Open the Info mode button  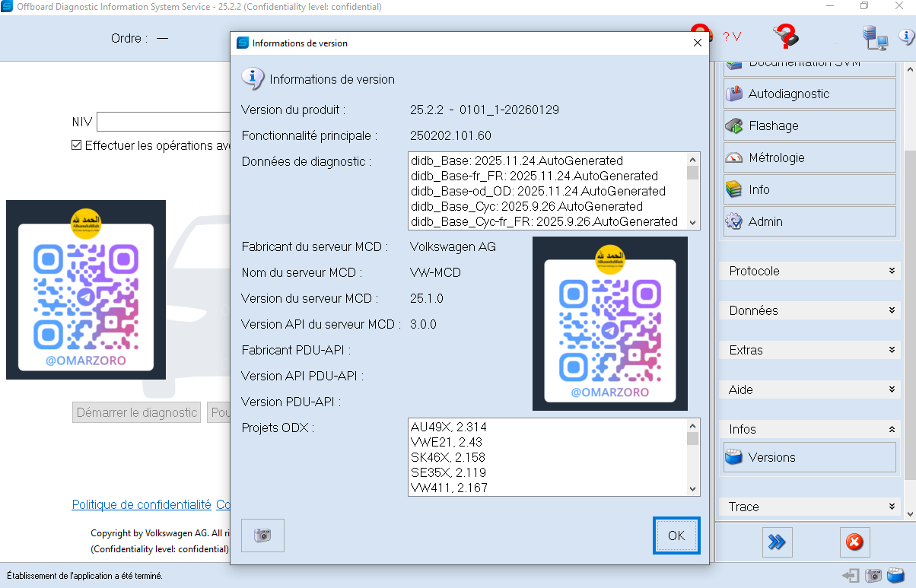point(809,189)
